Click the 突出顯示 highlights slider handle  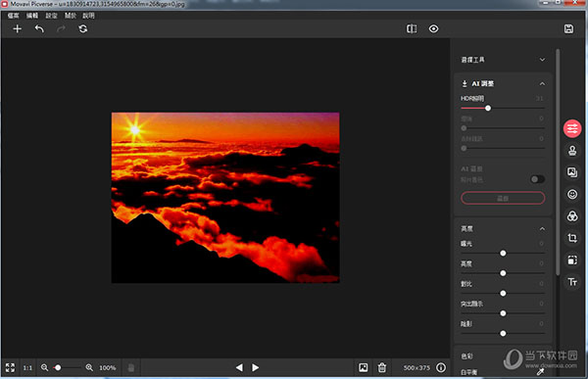pyautogui.click(x=504, y=313)
